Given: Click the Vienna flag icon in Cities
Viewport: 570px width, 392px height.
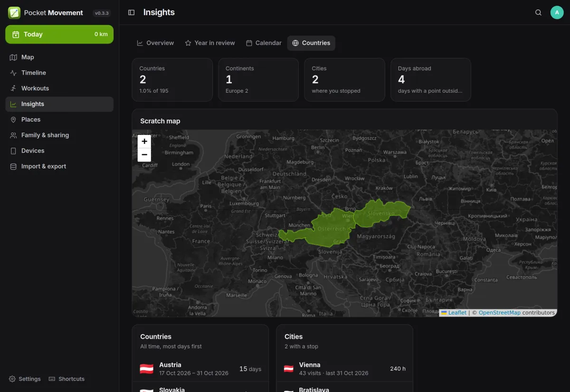Looking at the screenshot, I should [288, 369].
